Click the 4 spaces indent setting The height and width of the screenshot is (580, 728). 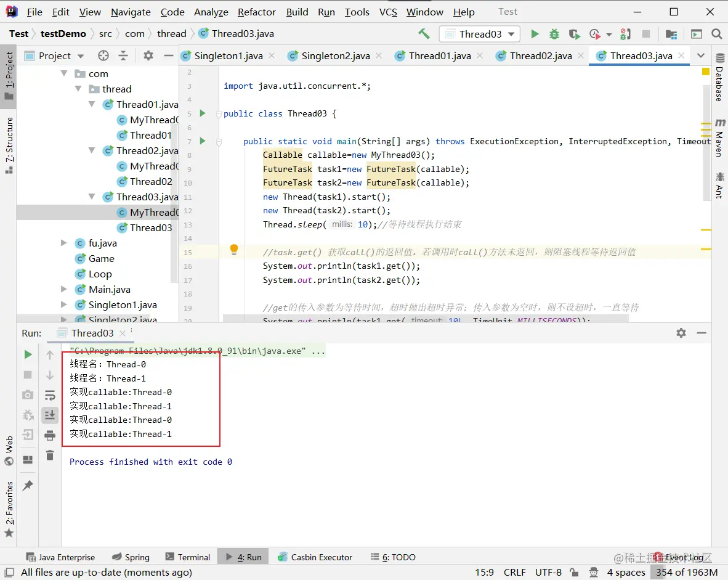pos(626,572)
